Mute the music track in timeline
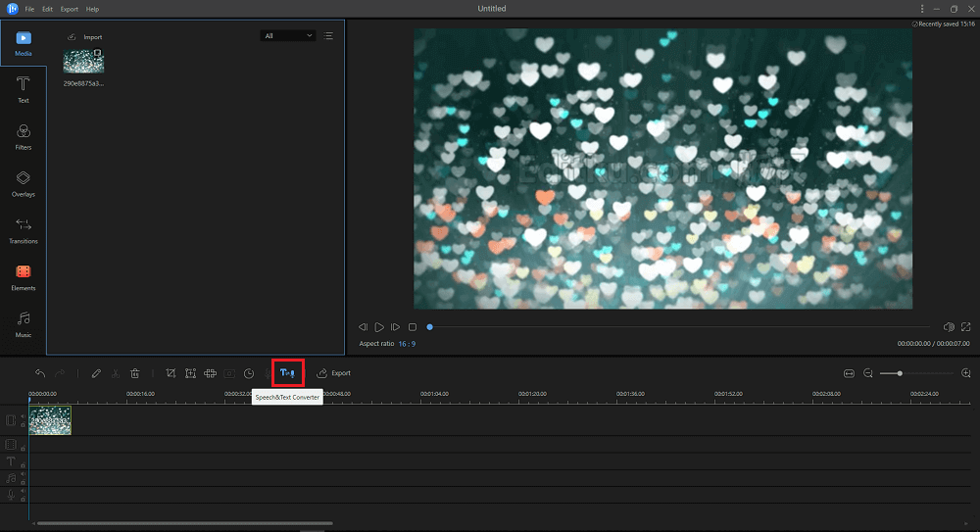 click(23, 474)
